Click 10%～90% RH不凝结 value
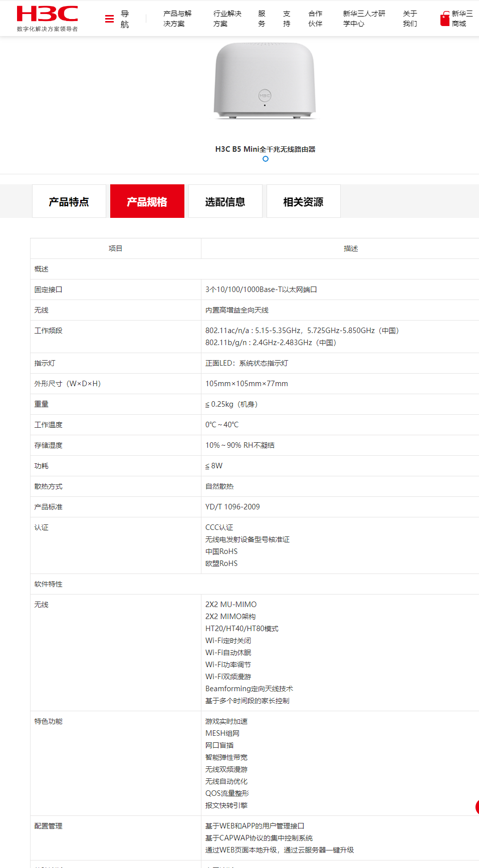 [240, 445]
